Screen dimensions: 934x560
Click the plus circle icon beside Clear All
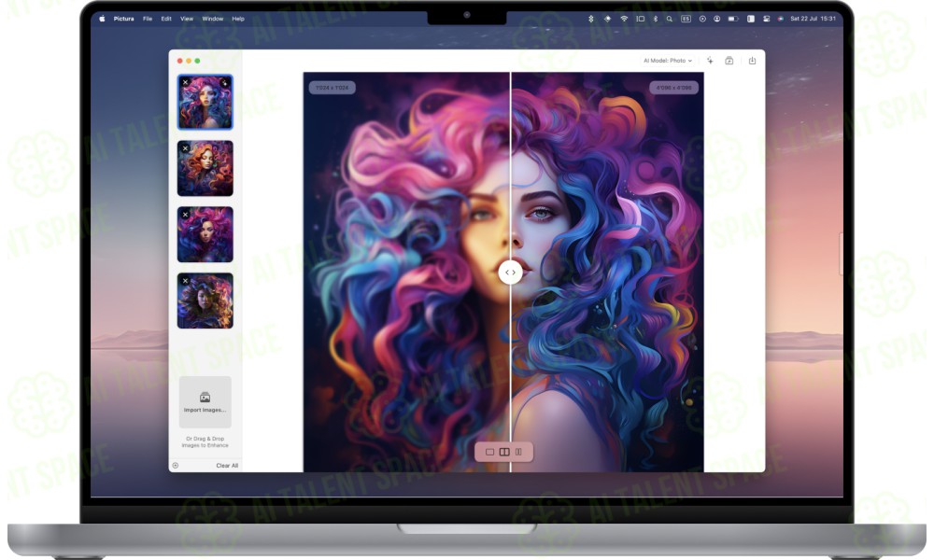(176, 466)
